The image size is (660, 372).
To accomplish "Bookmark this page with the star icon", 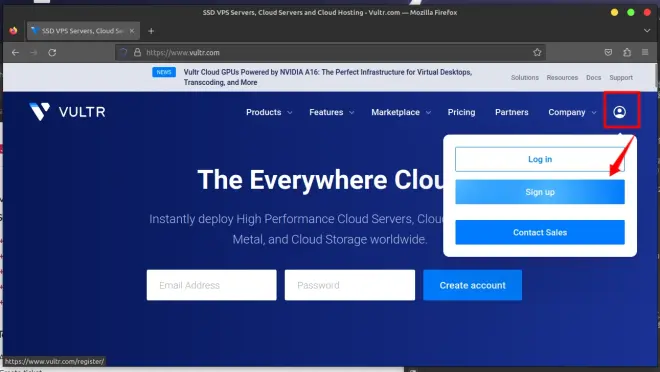I will pyautogui.click(x=537, y=53).
